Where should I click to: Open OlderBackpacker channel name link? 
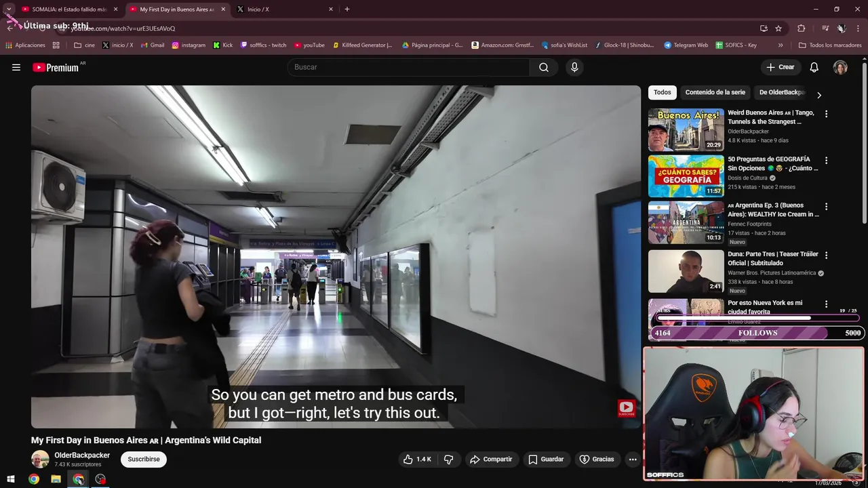click(82, 455)
